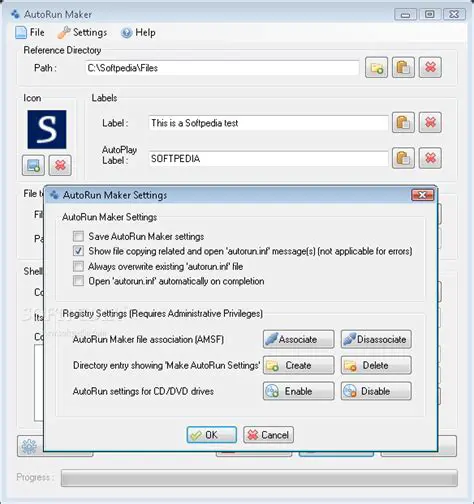The height and width of the screenshot is (504, 474).
Task: Minimize the AutoRun Maker window
Action: pyautogui.click(x=405, y=14)
